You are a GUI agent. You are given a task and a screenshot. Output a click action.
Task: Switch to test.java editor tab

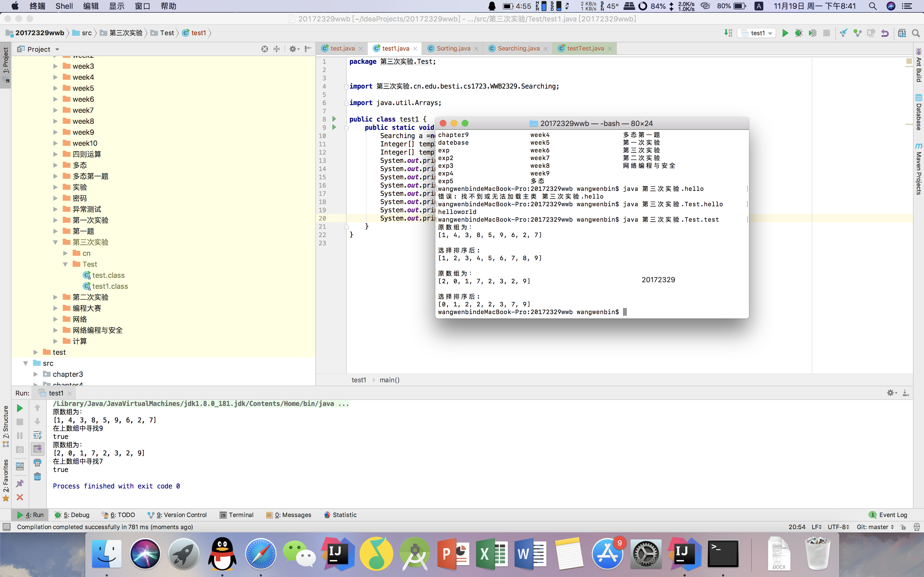click(x=342, y=48)
